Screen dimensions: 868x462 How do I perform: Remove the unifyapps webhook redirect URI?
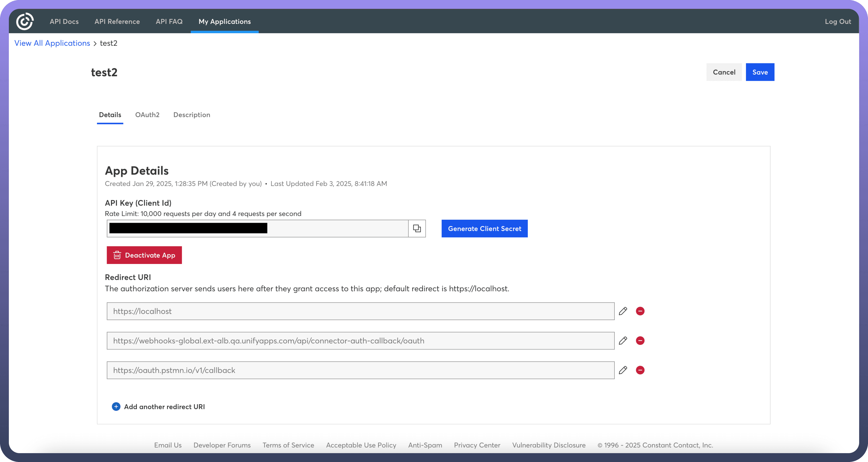[640, 341]
